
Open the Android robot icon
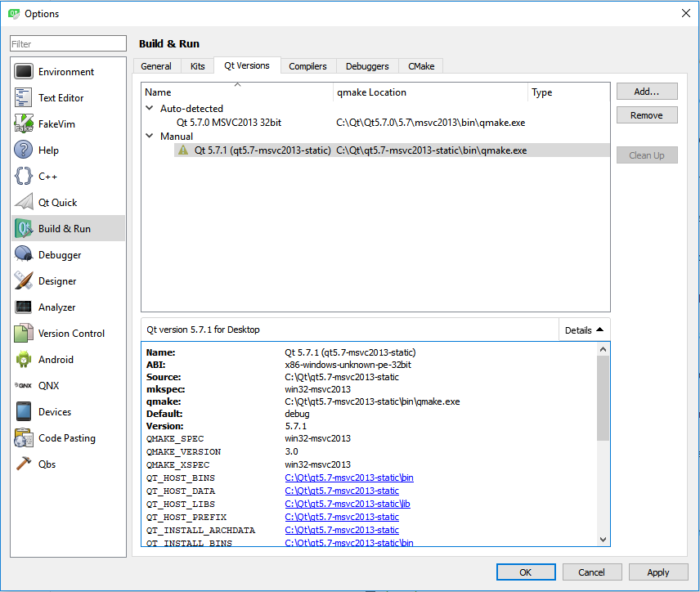[23, 360]
